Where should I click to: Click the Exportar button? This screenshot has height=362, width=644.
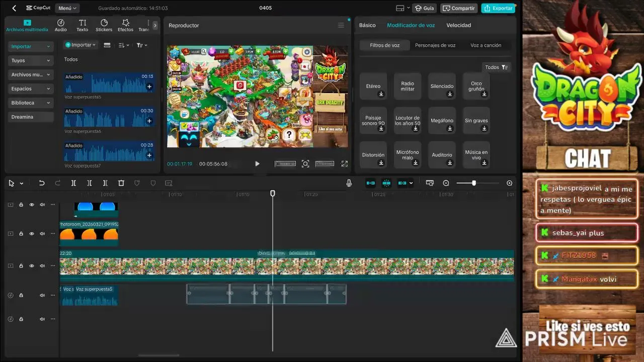498,8
